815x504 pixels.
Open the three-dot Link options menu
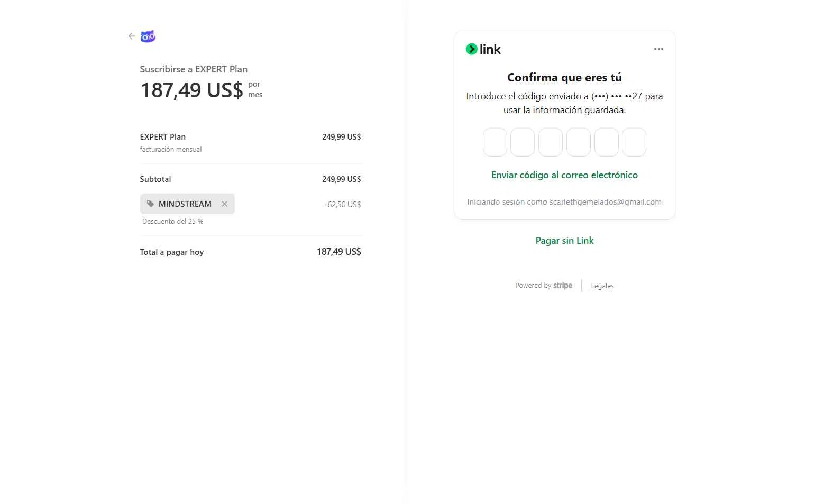[x=658, y=49]
